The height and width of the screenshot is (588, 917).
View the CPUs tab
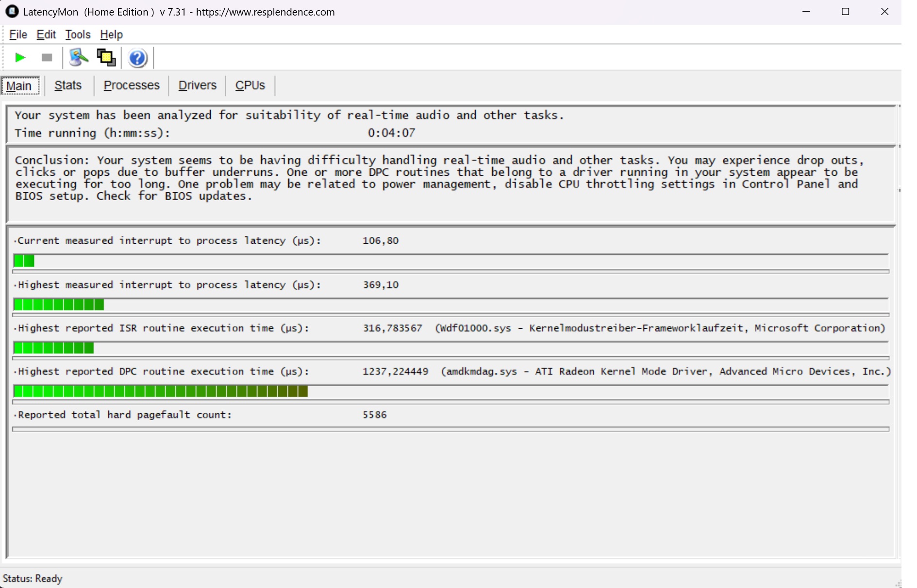[x=250, y=85]
